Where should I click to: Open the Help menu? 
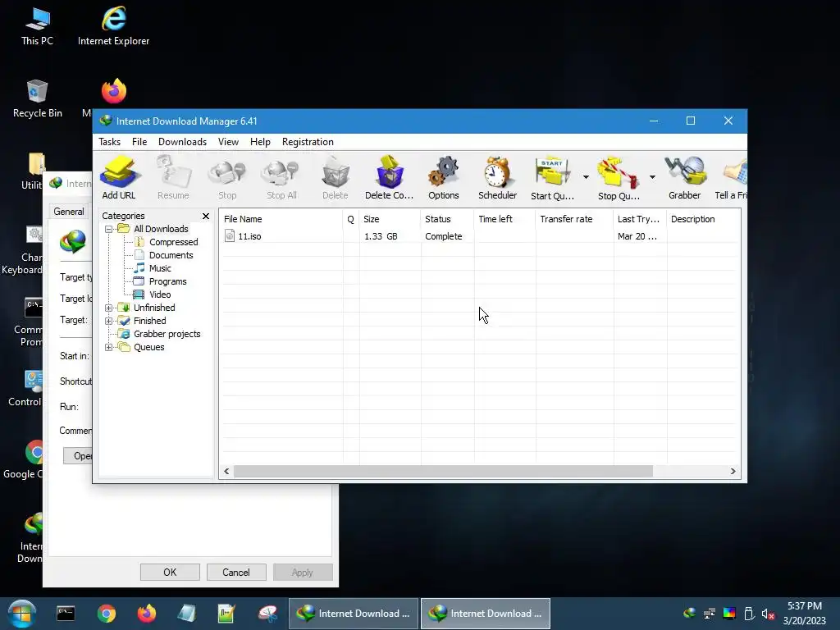coord(260,142)
